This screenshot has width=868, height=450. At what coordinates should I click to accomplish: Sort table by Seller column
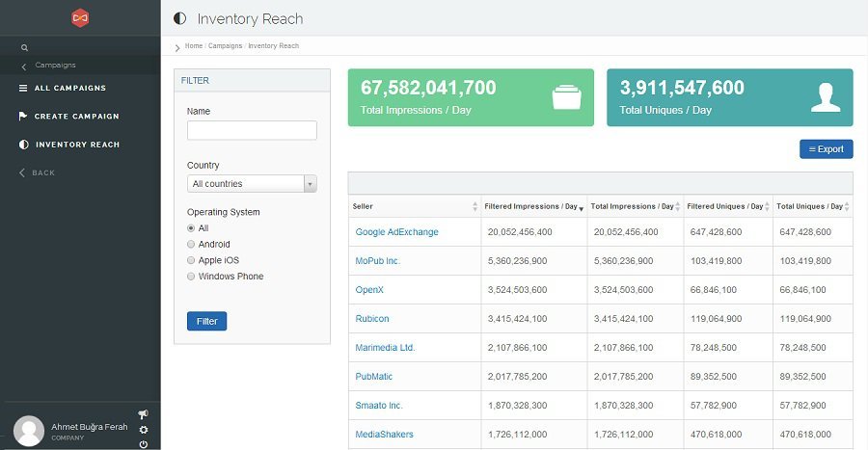[414, 206]
